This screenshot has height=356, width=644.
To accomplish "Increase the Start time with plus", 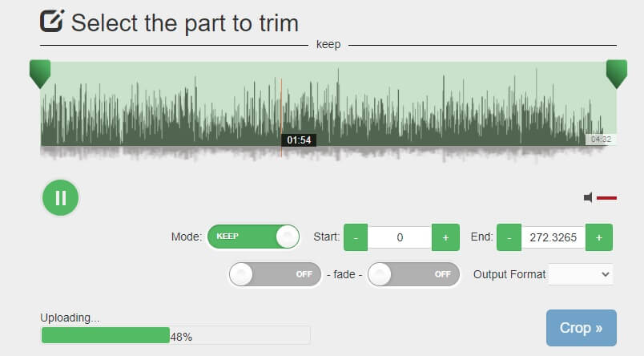I will 445,237.
